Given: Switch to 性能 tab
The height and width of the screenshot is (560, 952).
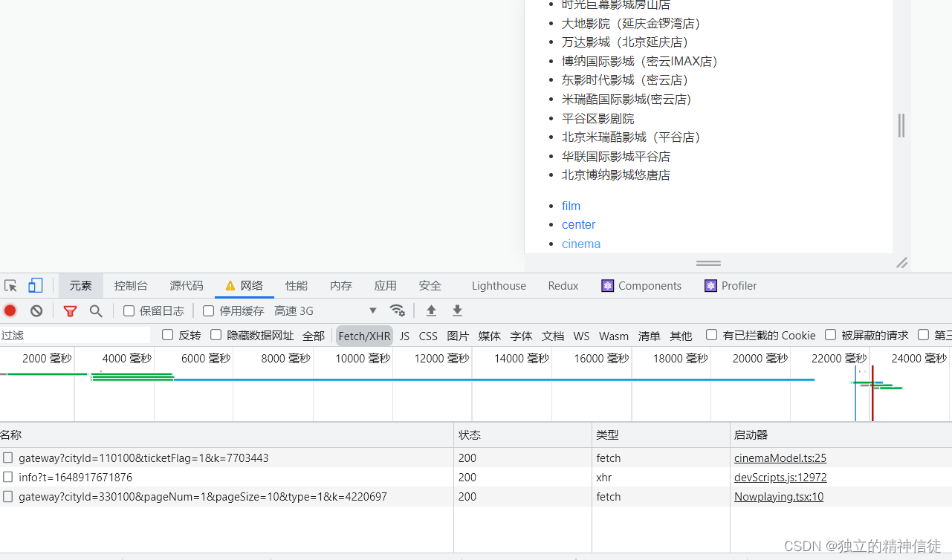Looking at the screenshot, I should coord(297,286).
